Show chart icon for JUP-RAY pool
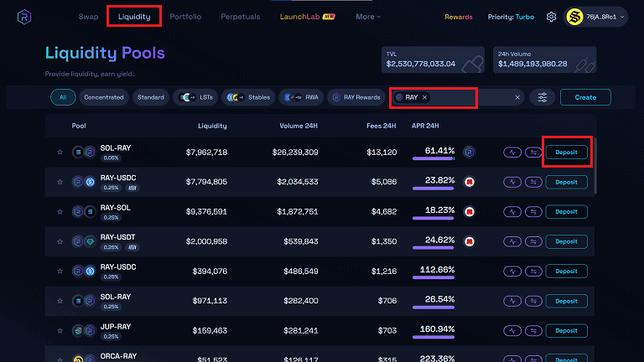 click(x=512, y=331)
